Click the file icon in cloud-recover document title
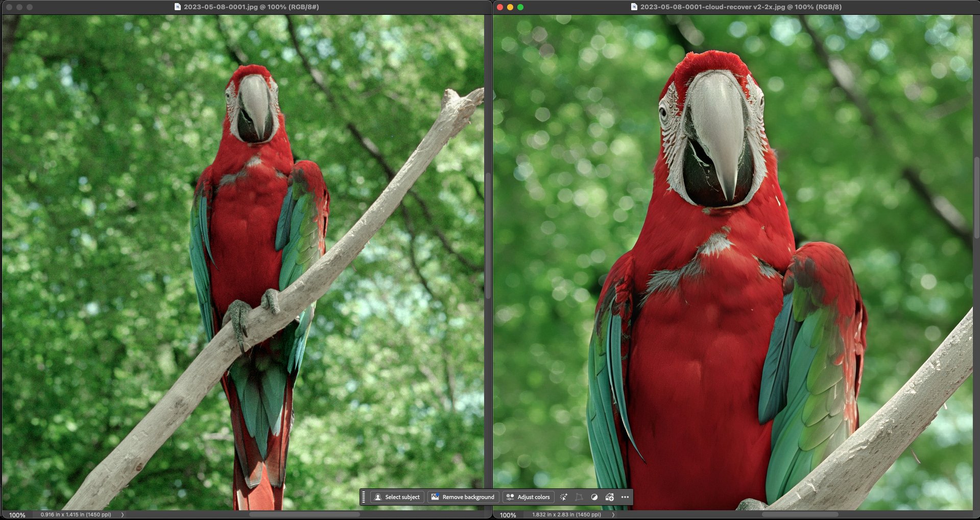This screenshot has height=520, width=980. tap(634, 7)
